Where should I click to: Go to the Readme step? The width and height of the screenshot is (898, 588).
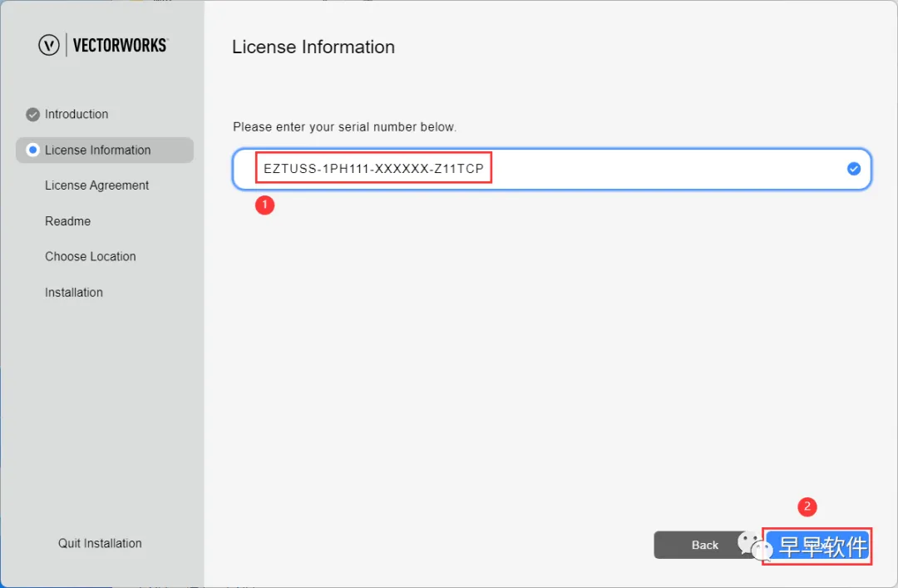click(67, 221)
